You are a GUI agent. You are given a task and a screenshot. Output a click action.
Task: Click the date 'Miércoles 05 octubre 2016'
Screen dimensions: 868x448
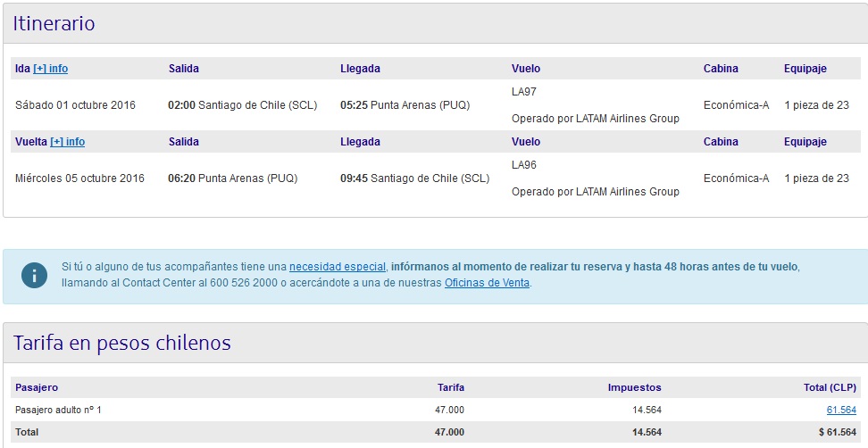click(x=79, y=178)
